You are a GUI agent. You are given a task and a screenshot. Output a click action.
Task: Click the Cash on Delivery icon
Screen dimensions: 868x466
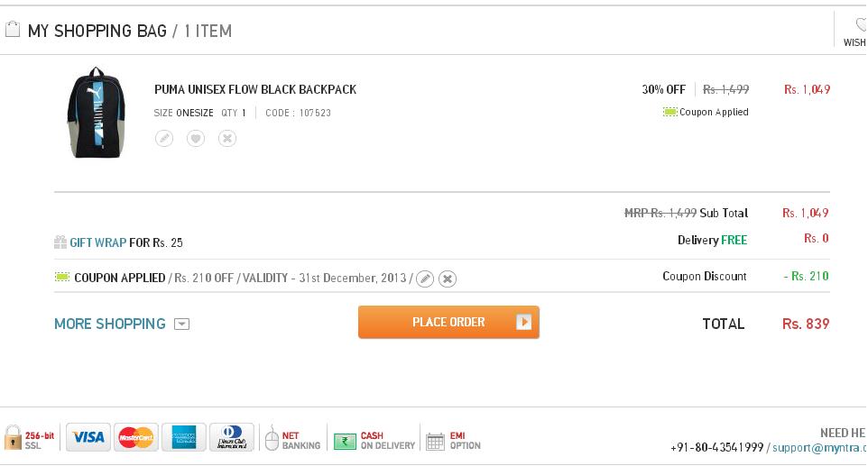345,441
